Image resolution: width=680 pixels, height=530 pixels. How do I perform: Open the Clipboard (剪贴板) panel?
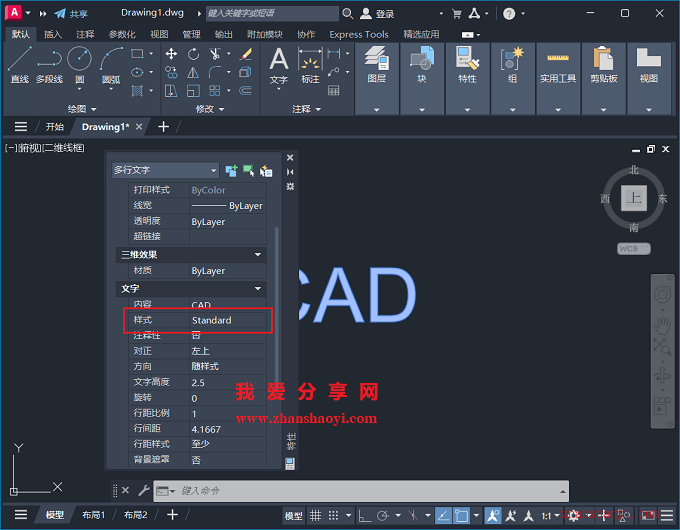pyautogui.click(x=604, y=78)
